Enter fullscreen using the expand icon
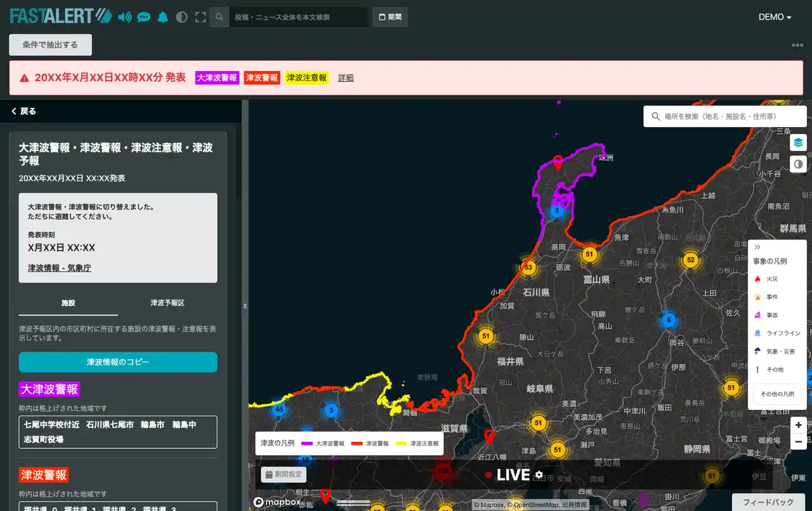The width and height of the screenshot is (812, 511). [200, 17]
